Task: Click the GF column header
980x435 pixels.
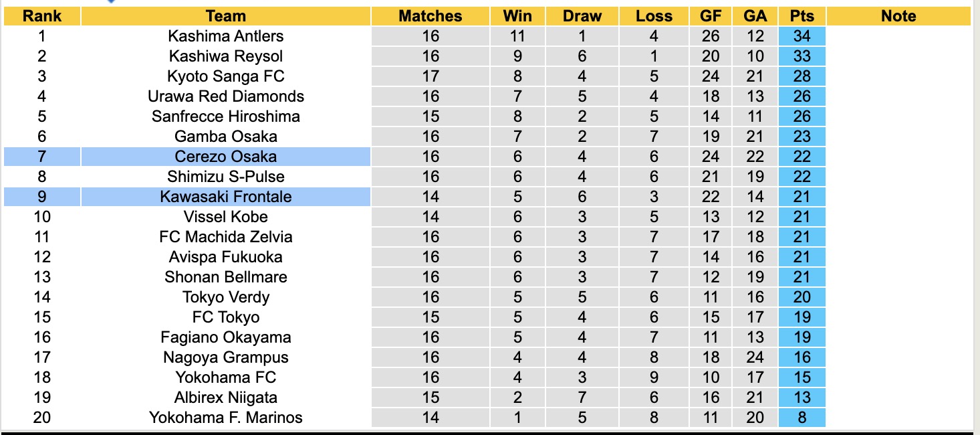Action: pyautogui.click(x=711, y=16)
